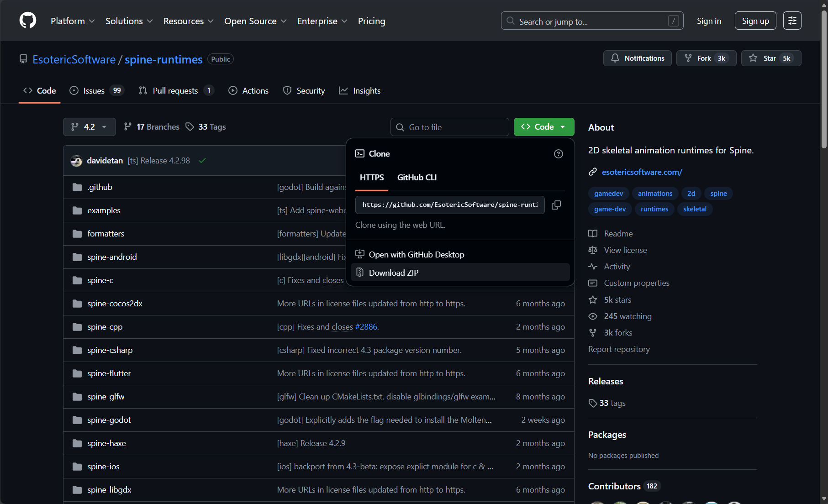Focus the Search or jump to field
This screenshot has height=504, width=828.
(592, 21)
